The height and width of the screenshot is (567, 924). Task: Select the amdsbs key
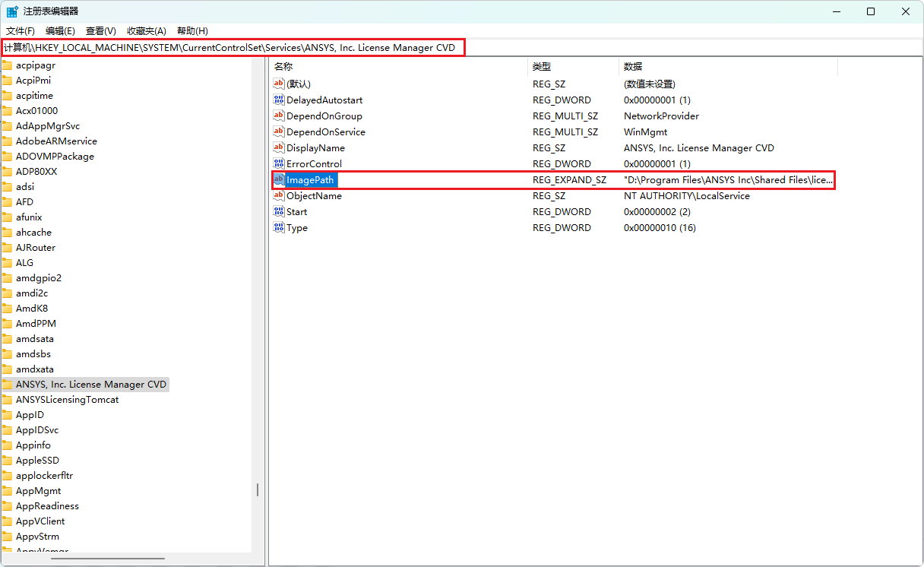click(33, 354)
